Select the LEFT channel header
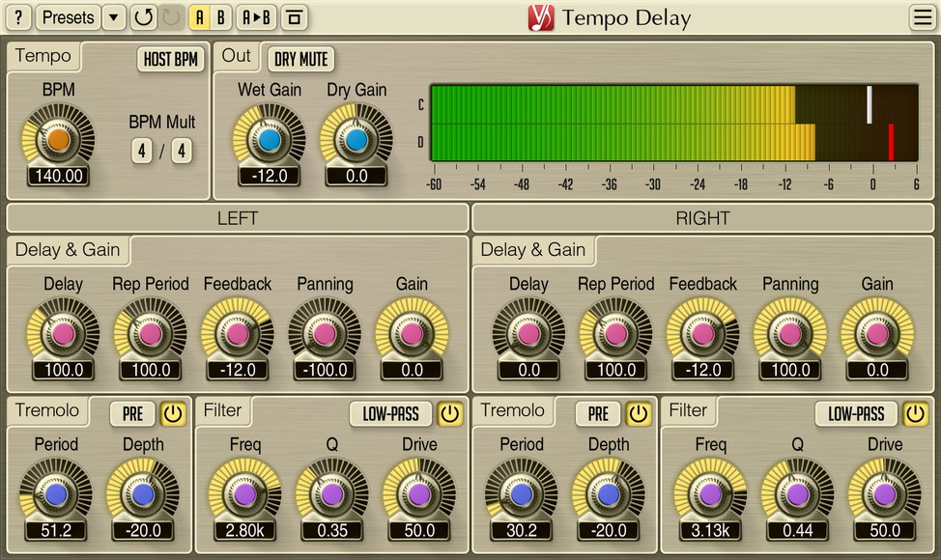Viewport: 941px width, 560px height. point(238,218)
